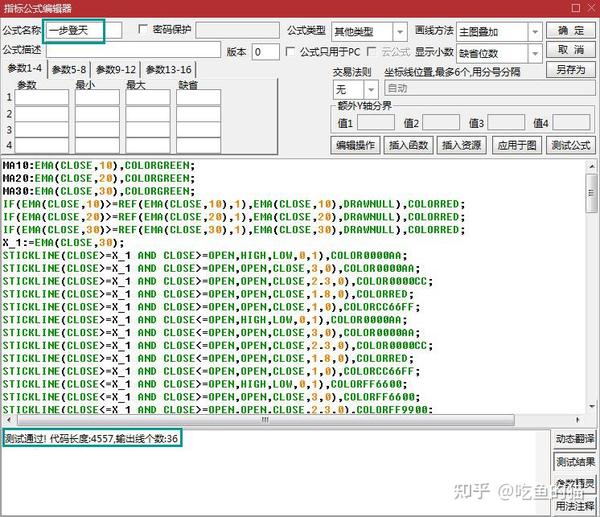Click the row 4 参数 name field
Screen dimensions: 600x517
click(42, 146)
